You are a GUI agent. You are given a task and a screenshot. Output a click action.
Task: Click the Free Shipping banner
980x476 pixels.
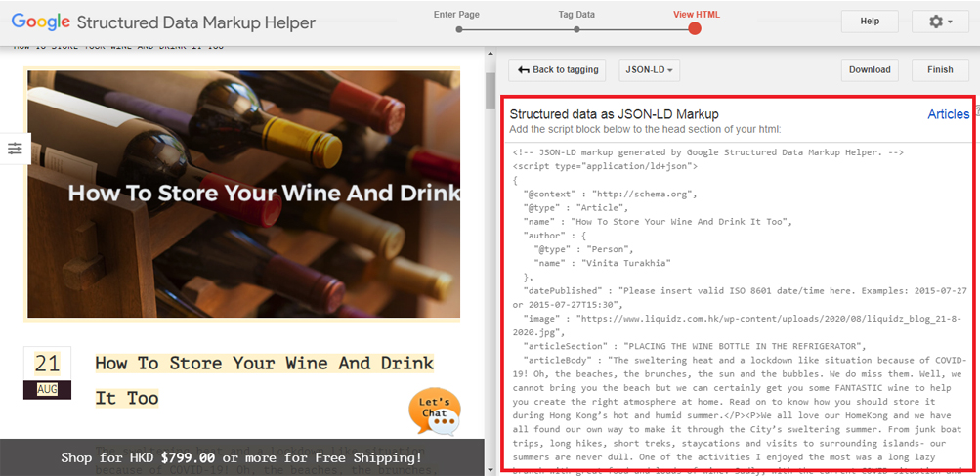[241, 457]
